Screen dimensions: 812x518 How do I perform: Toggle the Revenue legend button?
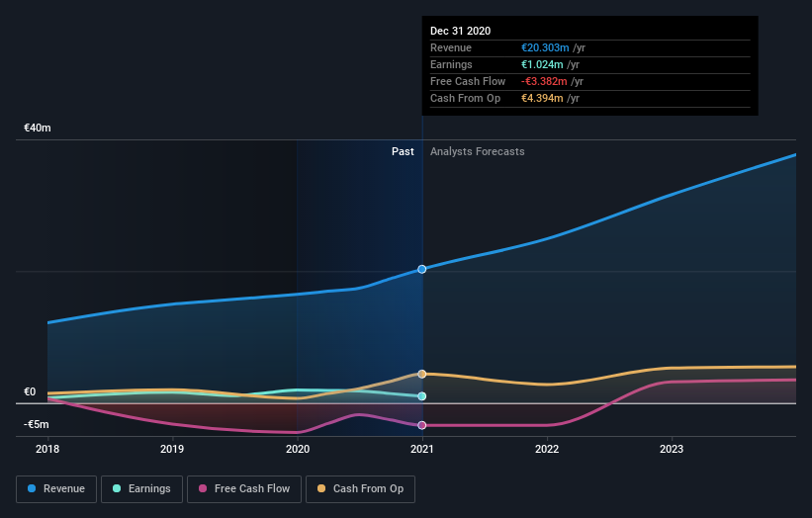click(56, 489)
